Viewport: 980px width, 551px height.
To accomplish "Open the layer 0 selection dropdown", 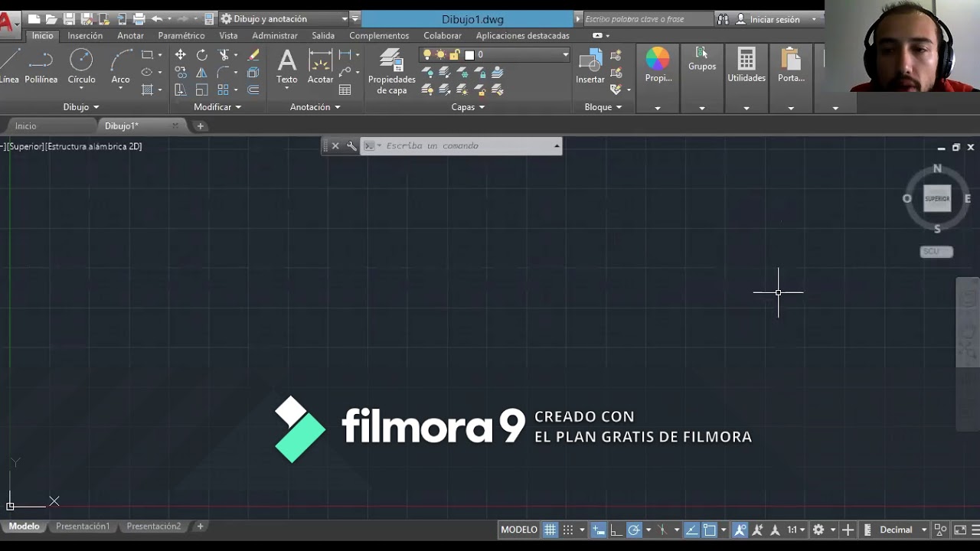I will coord(495,54).
